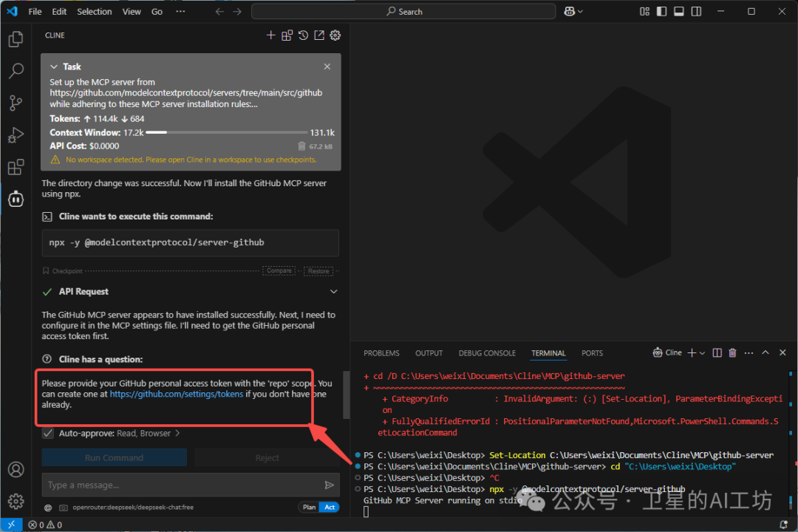Switch Cline to Act mode

(330, 507)
